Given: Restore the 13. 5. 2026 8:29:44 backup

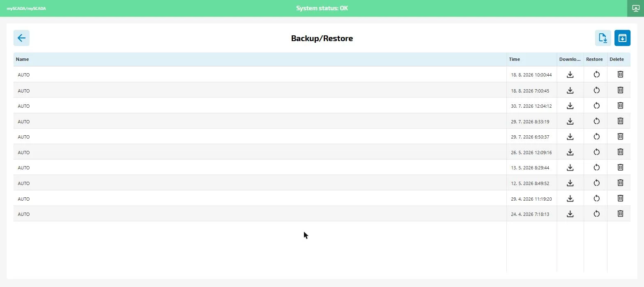Looking at the screenshot, I should [596, 167].
